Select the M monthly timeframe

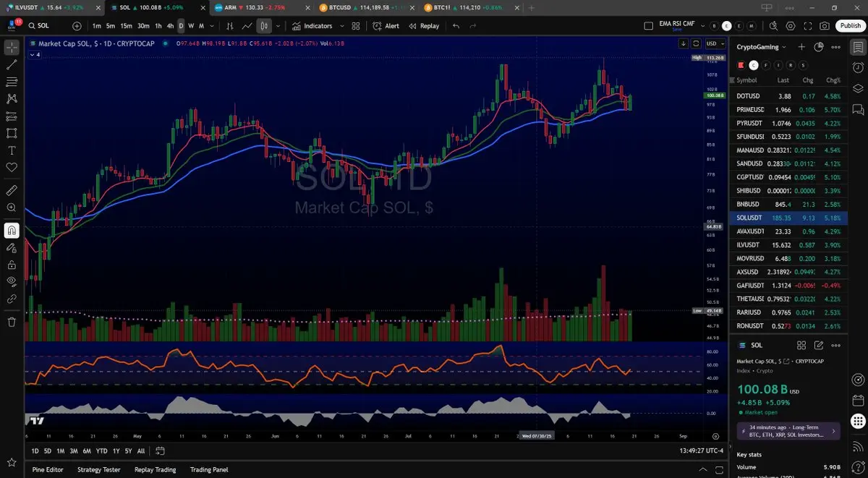click(201, 26)
